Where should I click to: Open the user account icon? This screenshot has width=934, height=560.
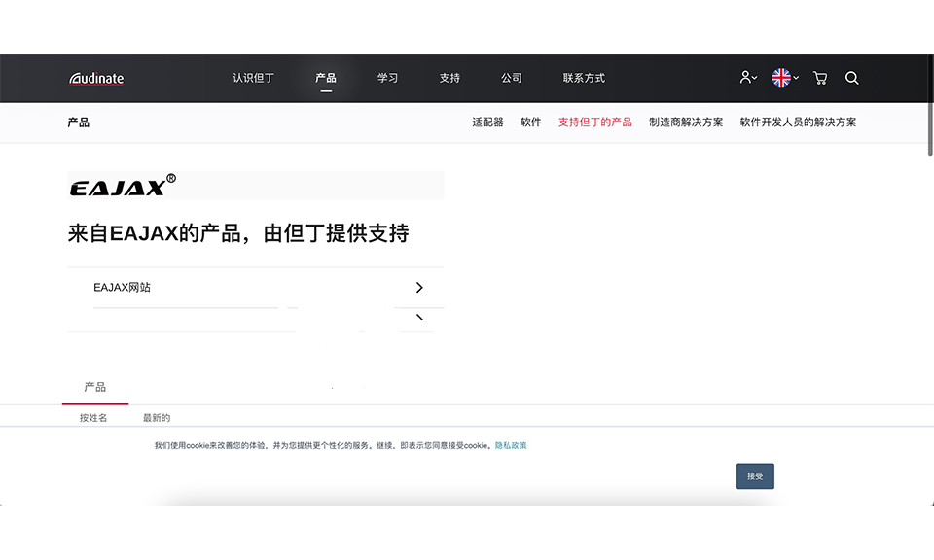tap(744, 78)
